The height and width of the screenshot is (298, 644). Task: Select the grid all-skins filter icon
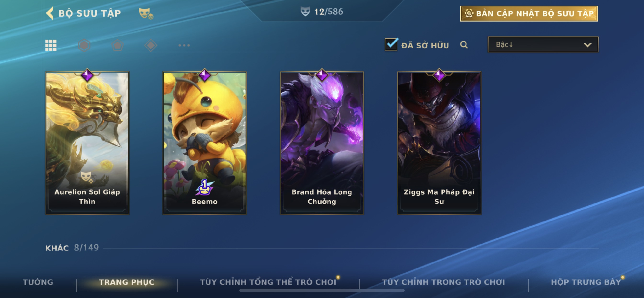point(51,45)
